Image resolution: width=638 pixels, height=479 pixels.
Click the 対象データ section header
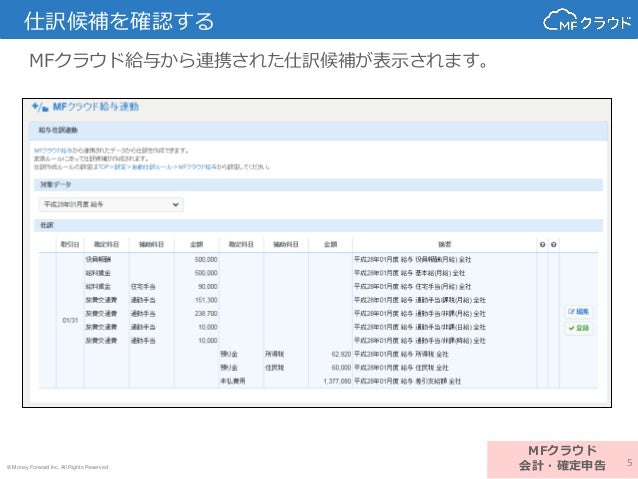coord(318,184)
